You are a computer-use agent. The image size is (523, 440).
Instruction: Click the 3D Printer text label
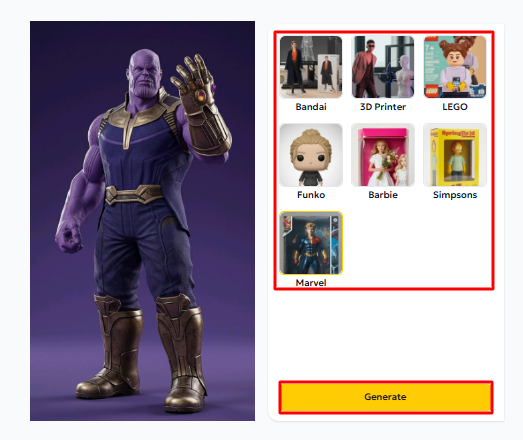(x=383, y=107)
